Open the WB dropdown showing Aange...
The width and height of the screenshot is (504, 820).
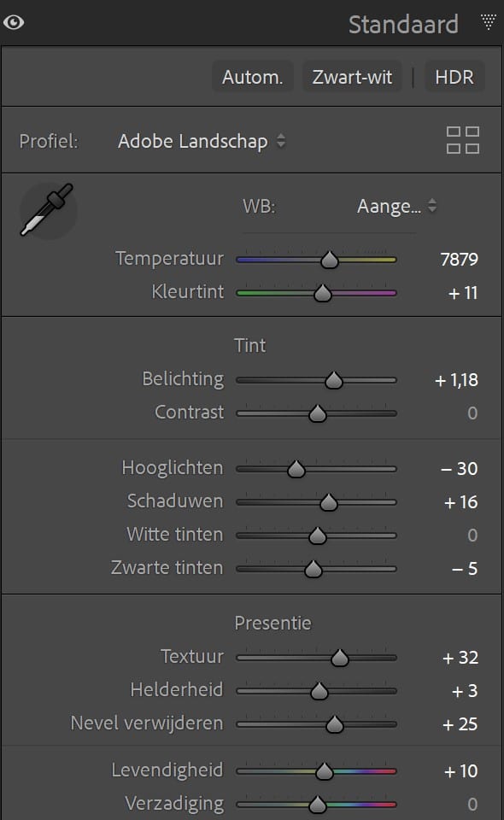click(x=393, y=206)
